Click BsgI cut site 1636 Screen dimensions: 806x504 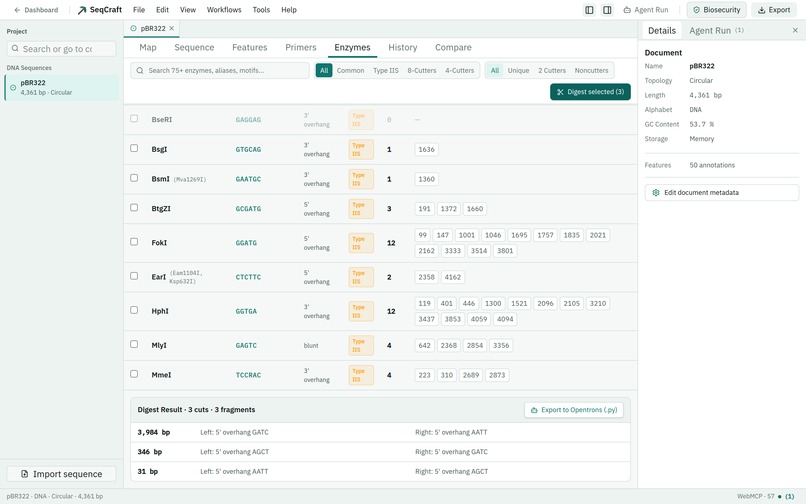[x=426, y=149]
